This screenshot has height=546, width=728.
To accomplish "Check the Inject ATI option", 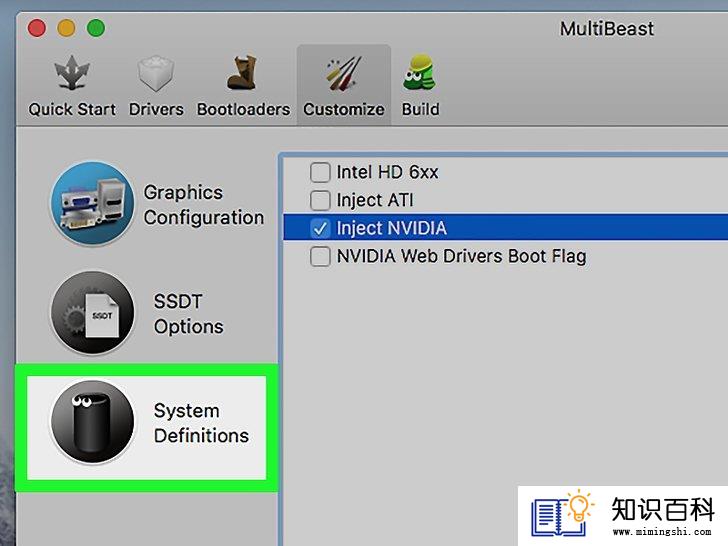I will coord(320,200).
